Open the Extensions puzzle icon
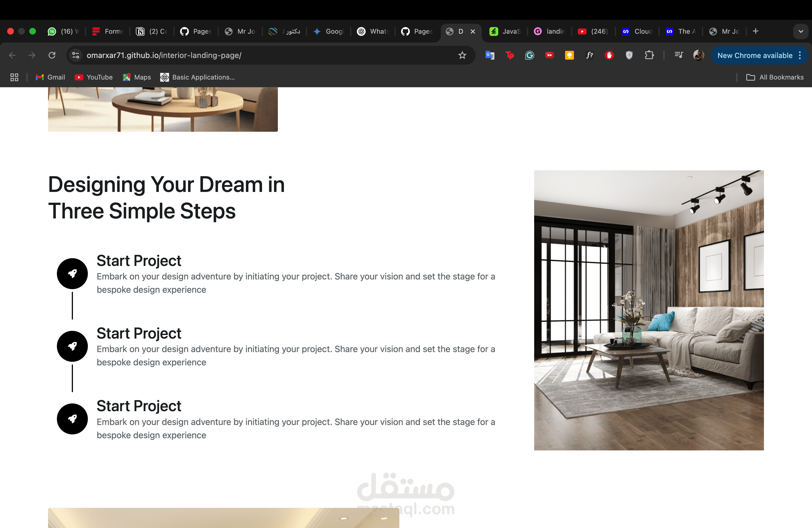Image resolution: width=812 pixels, height=528 pixels. (x=649, y=55)
